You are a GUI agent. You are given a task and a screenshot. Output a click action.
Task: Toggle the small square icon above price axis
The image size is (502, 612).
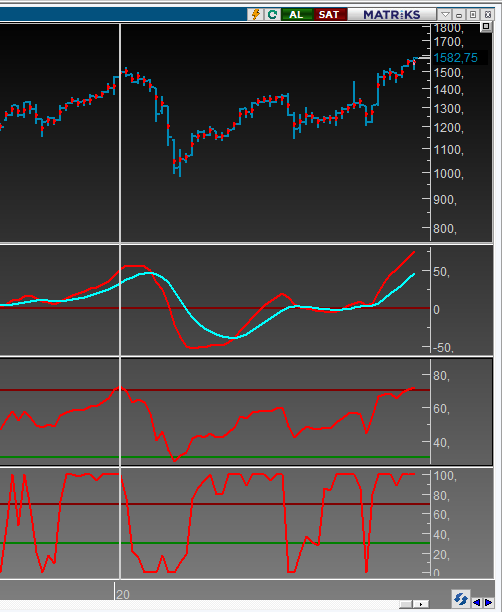(x=486, y=27)
